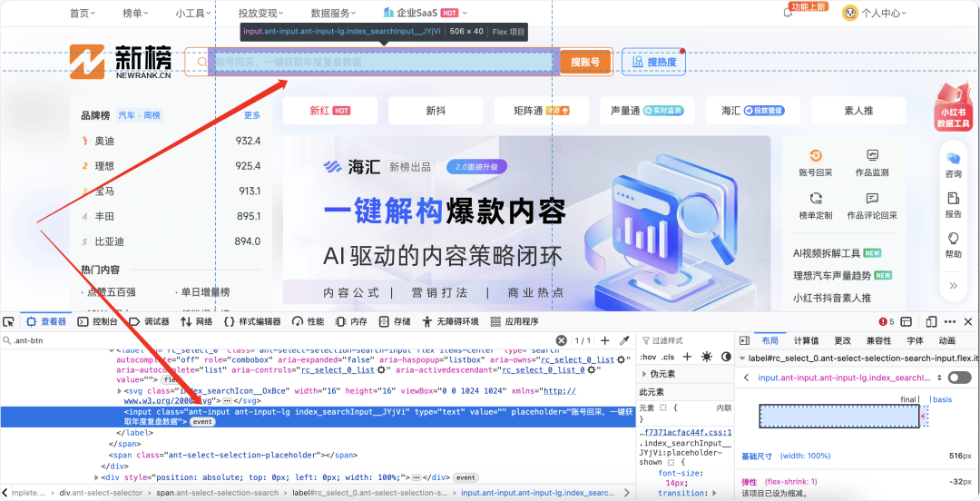Switch to the 网络 devtools tab

click(196, 321)
